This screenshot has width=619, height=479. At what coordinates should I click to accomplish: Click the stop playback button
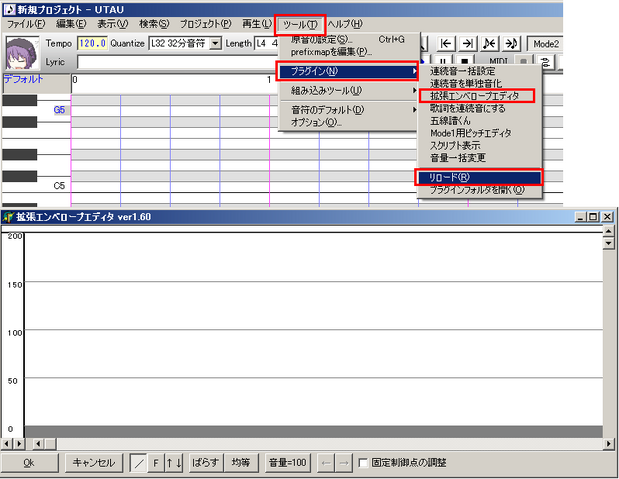(465, 62)
